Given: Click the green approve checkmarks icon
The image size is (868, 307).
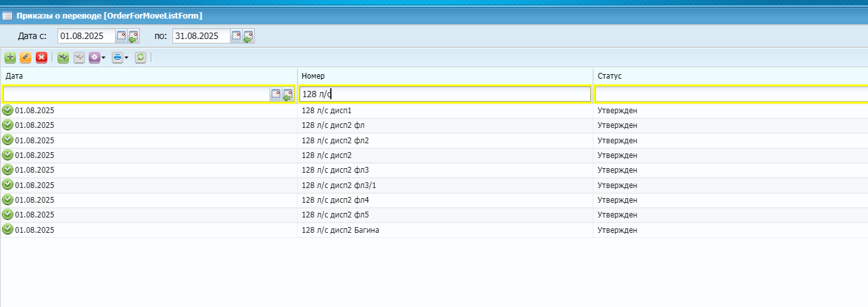Looking at the screenshot, I should pos(63,58).
